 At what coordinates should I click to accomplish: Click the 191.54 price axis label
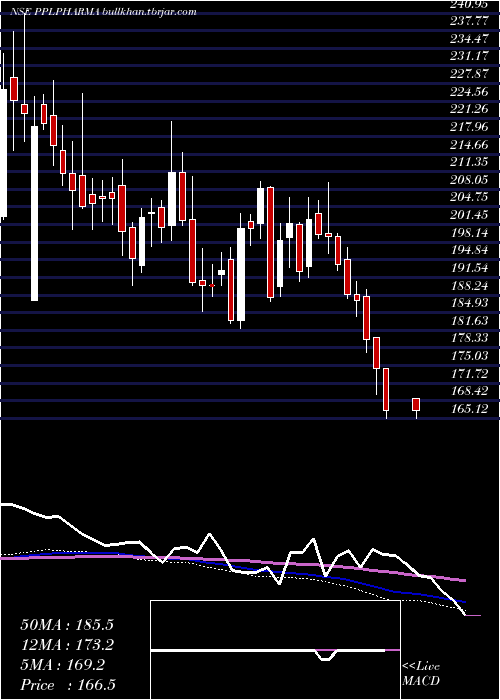point(469,268)
